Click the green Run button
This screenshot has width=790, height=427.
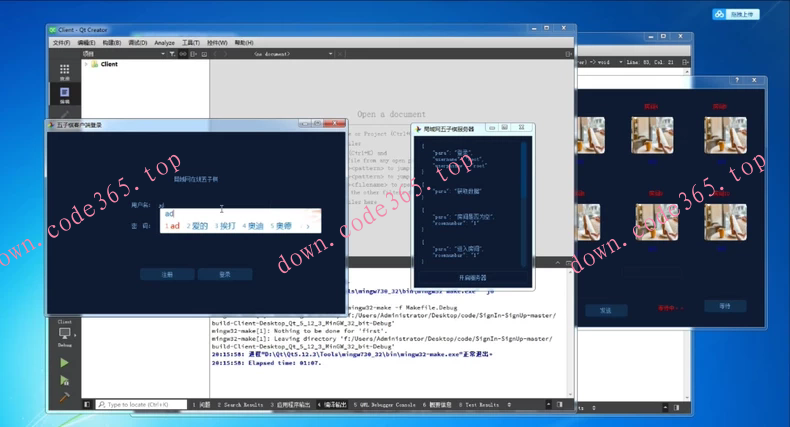pos(65,362)
